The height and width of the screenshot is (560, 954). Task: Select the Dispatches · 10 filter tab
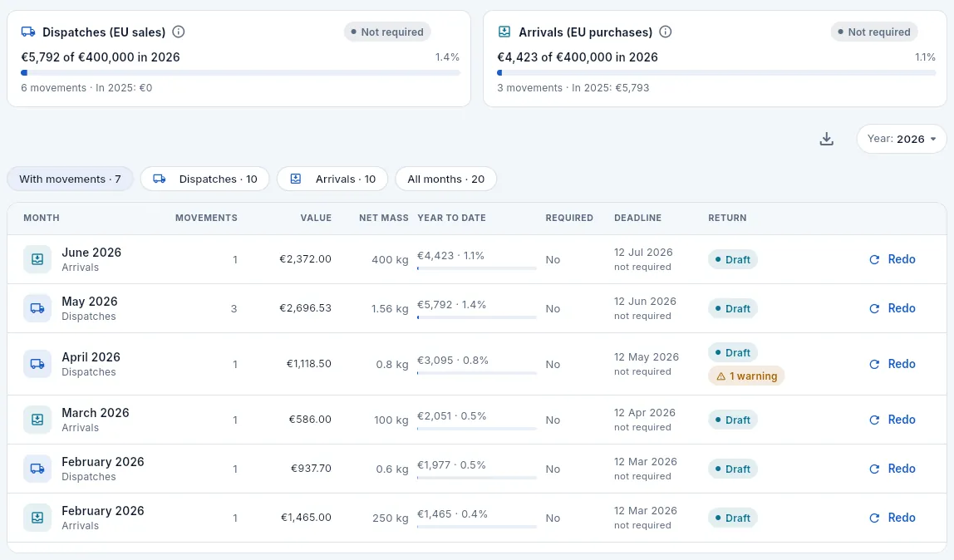tap(205, 179)
